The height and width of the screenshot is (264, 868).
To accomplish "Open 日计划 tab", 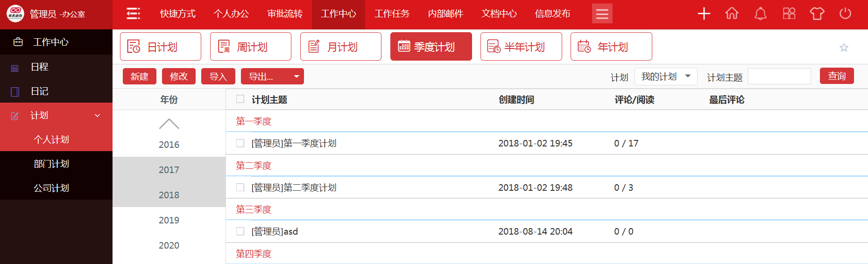I will coord(161,47).
